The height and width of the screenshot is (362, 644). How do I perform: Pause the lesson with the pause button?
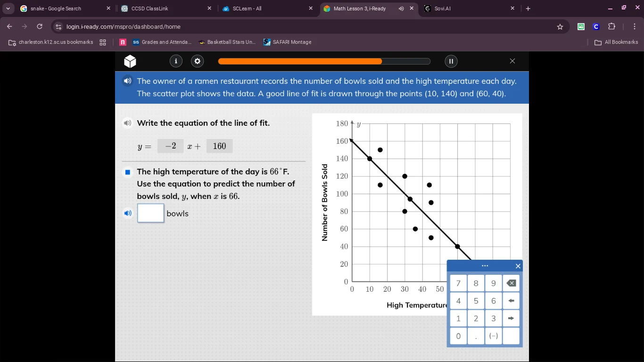(x=451, y=61)
